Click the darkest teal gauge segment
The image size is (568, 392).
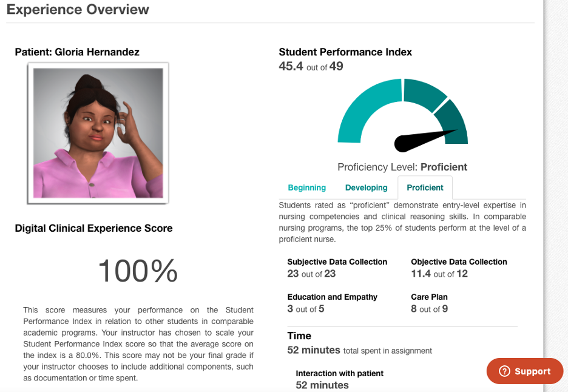tap(456, 118)
